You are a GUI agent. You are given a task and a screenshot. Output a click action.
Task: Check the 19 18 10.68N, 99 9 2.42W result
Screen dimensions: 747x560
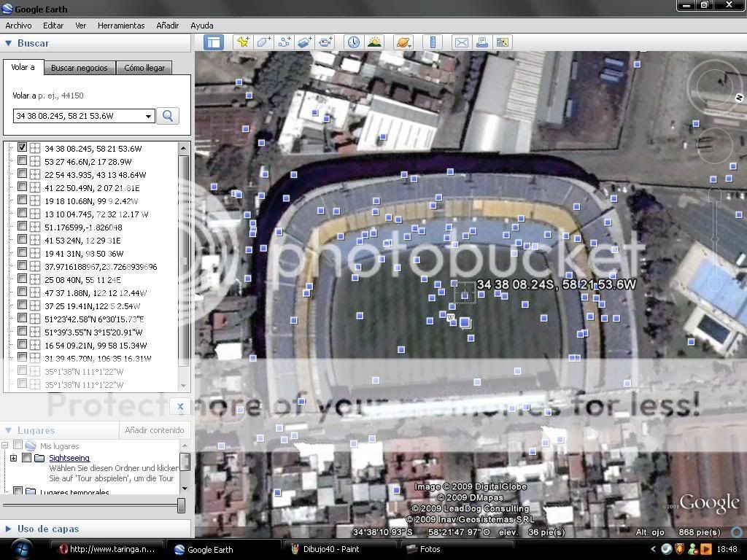coord(22,200)
